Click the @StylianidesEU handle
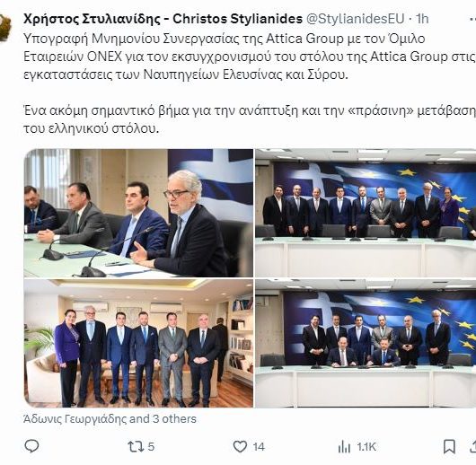Viewport: 476px width, 465px height. [x=355, y=19]
